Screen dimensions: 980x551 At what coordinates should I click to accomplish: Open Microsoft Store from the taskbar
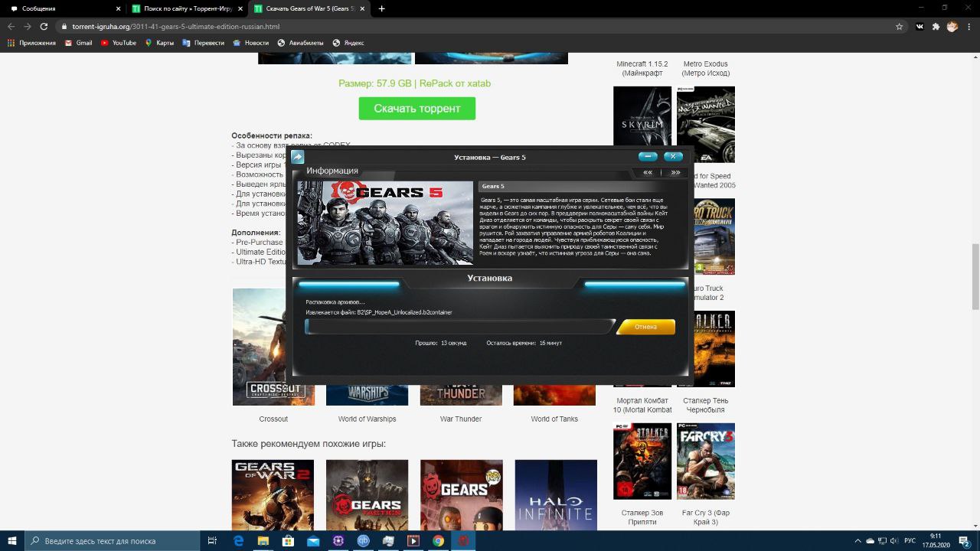click(288, 541)
